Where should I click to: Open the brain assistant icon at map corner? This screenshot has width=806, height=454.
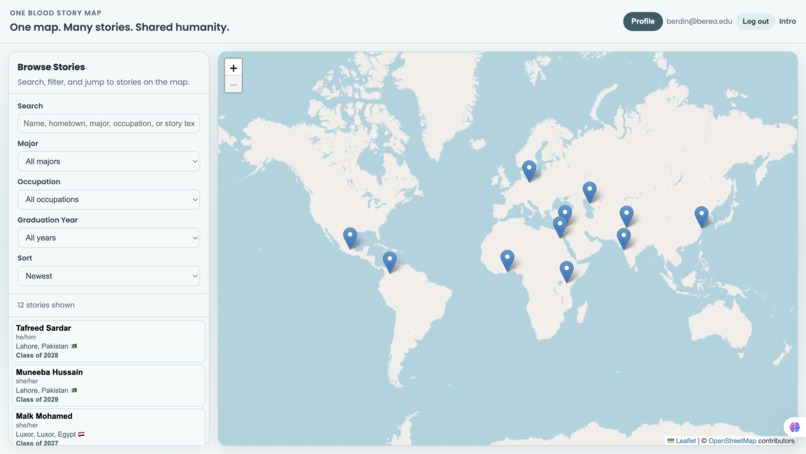pos(795,427)
